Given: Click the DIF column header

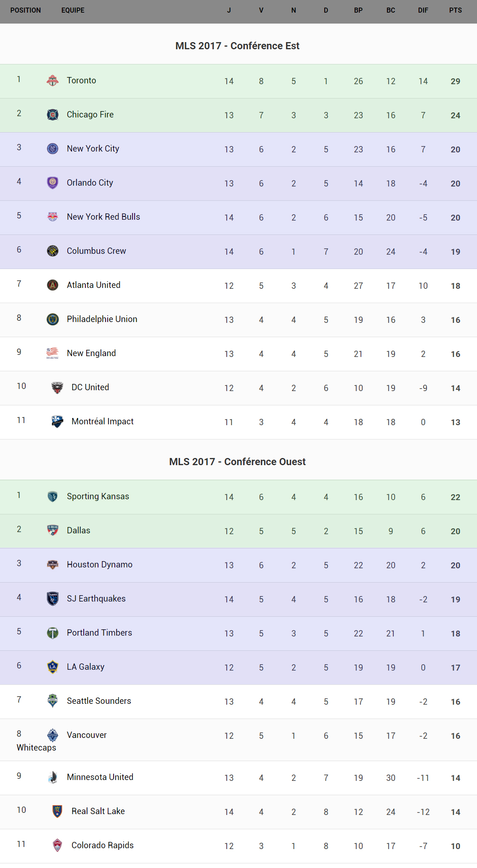Looking at the screenshot, I should [x=423, y=10].
